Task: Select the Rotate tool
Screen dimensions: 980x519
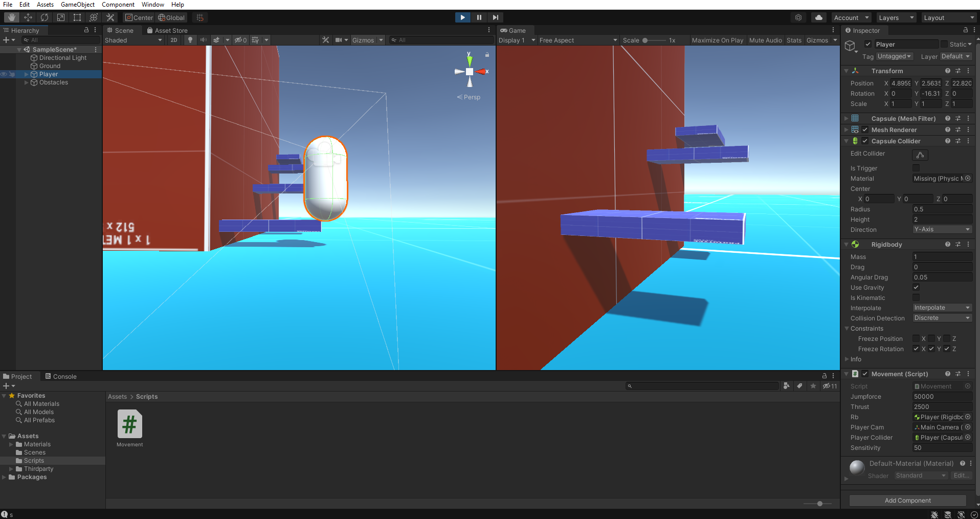Action: tap(44, 17)
